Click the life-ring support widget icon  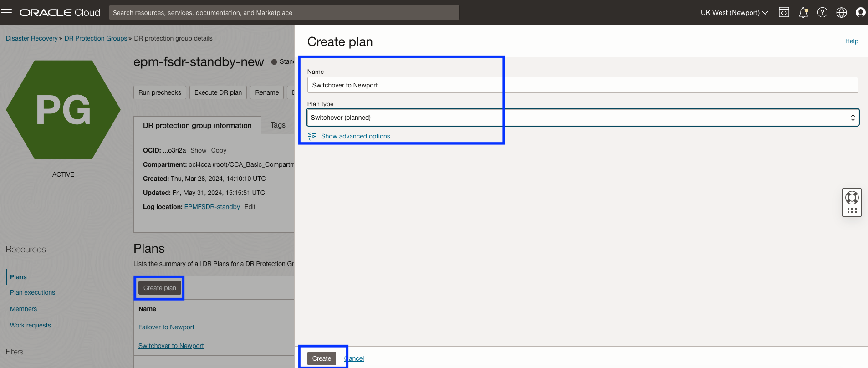click(852, 198)
